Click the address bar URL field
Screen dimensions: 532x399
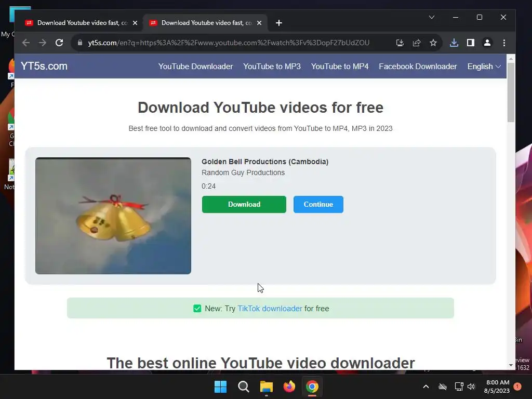tap(229, 43)
